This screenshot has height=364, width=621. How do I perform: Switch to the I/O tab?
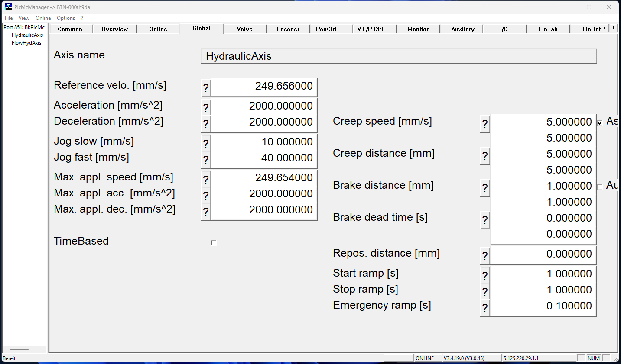[x=504, y=29]
